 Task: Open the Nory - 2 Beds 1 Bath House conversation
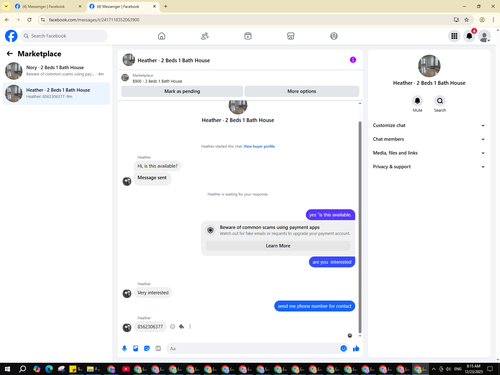[56, 71]
